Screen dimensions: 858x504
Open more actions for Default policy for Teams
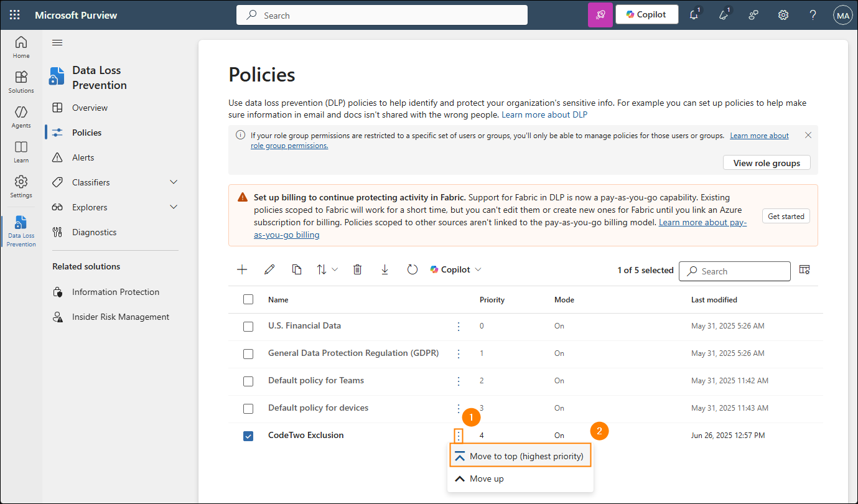pos(459,381)
